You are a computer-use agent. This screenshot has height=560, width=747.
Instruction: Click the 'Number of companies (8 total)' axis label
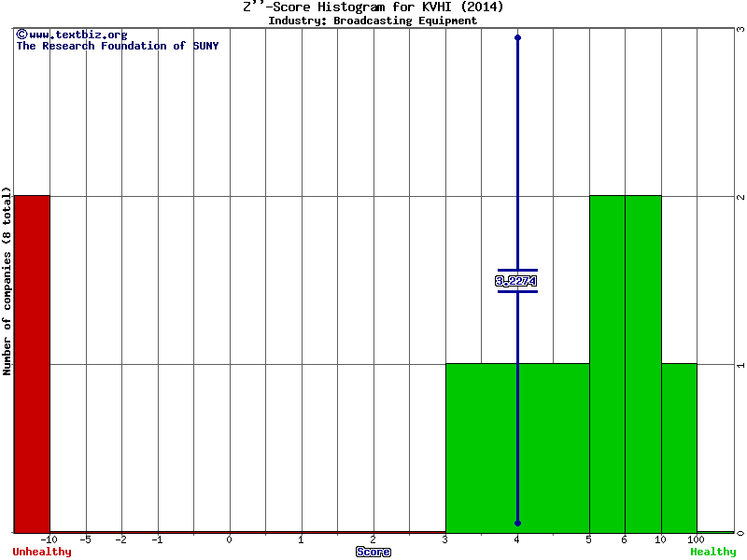tap(7, 280)
